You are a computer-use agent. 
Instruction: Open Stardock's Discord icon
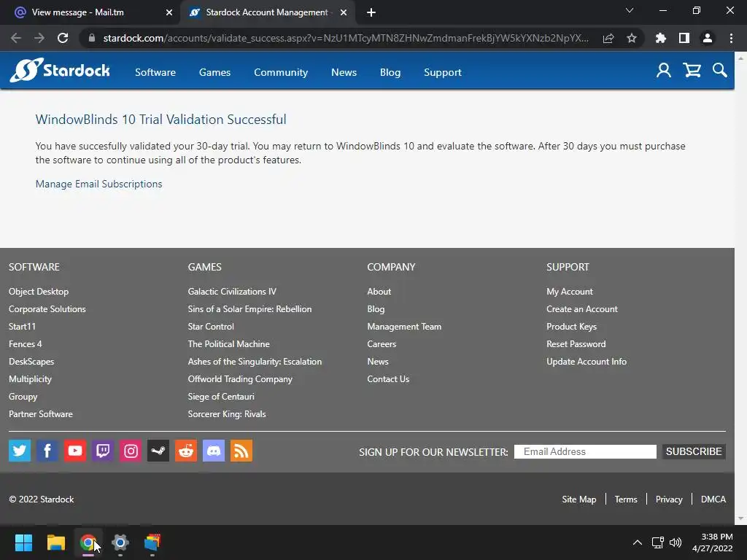coord(214,451)
